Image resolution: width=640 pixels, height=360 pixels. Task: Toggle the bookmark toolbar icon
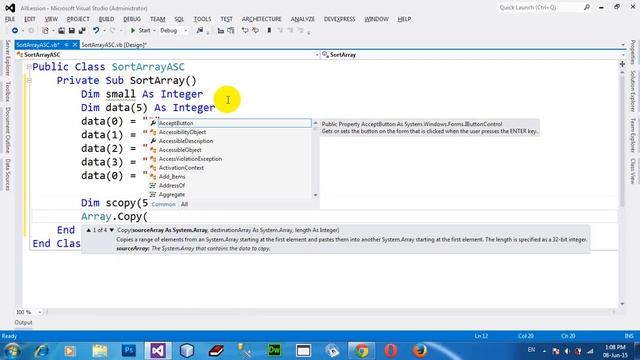pyautogui.click(x=269, y=31)
